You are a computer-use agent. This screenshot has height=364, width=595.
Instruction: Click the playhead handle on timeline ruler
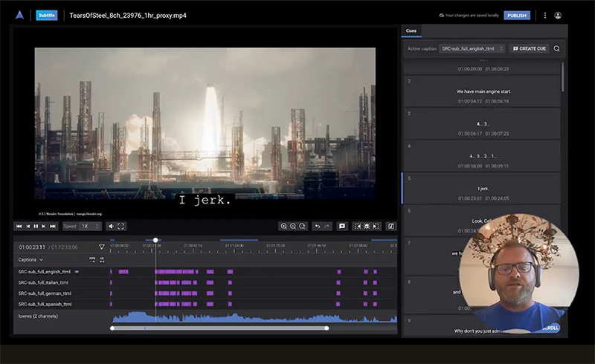click(x=155, y=240)
